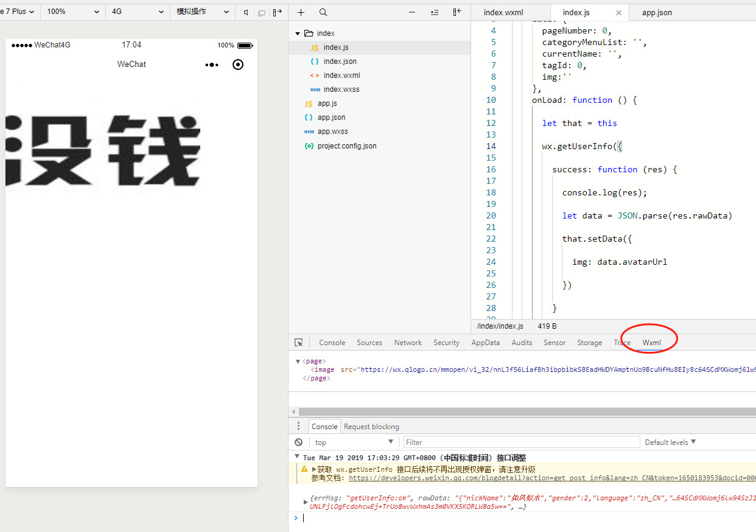Open the top context dropdown in console
756x532 pixels.
pos(354,443)
